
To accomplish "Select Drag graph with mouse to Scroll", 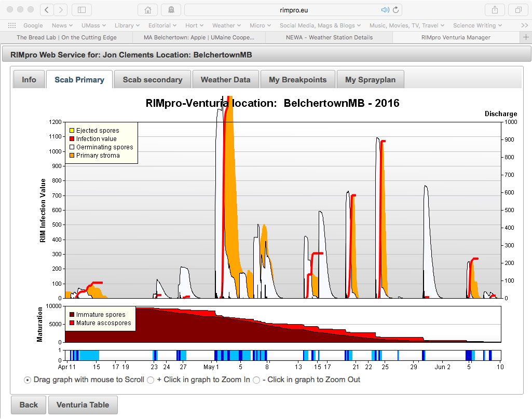I will (x=28, y=380).
